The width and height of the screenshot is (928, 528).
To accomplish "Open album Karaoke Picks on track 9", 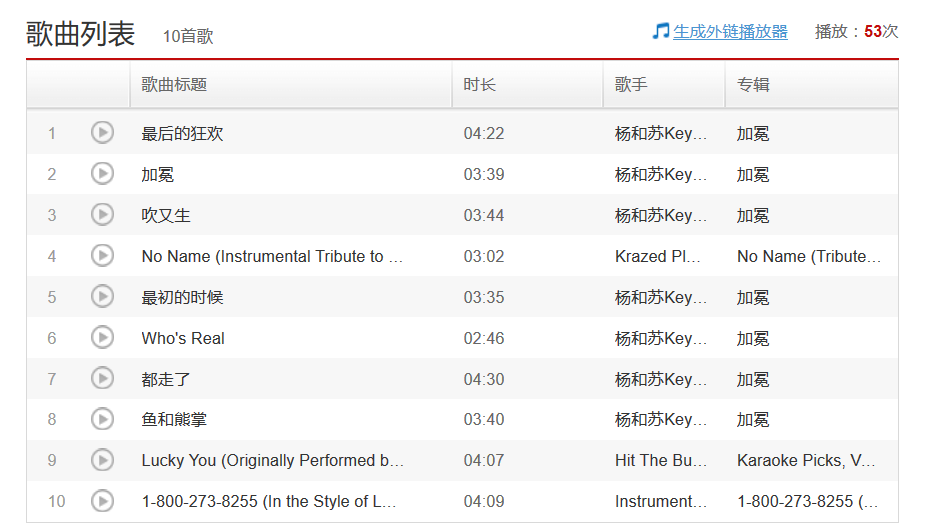I will (x=806, y=461).
